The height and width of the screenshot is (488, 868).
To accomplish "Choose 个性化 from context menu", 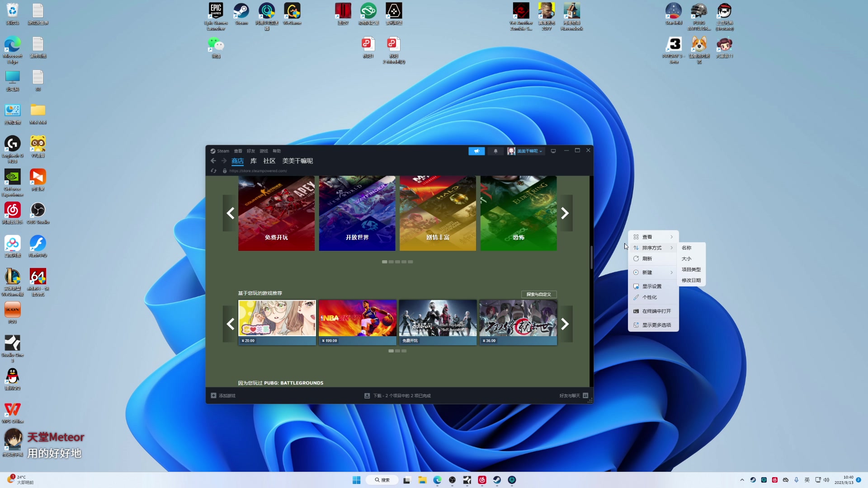I will point(653,297).
